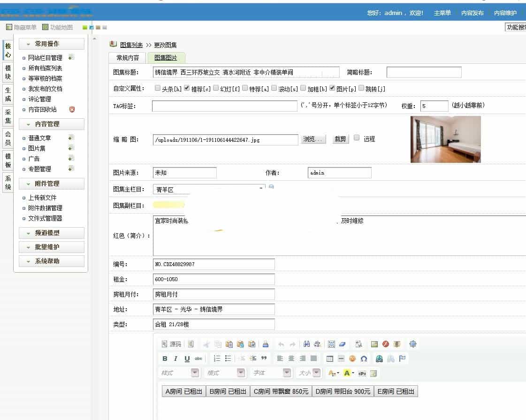
Task: Toggle Strikethrough formatting
Action: 198,359
